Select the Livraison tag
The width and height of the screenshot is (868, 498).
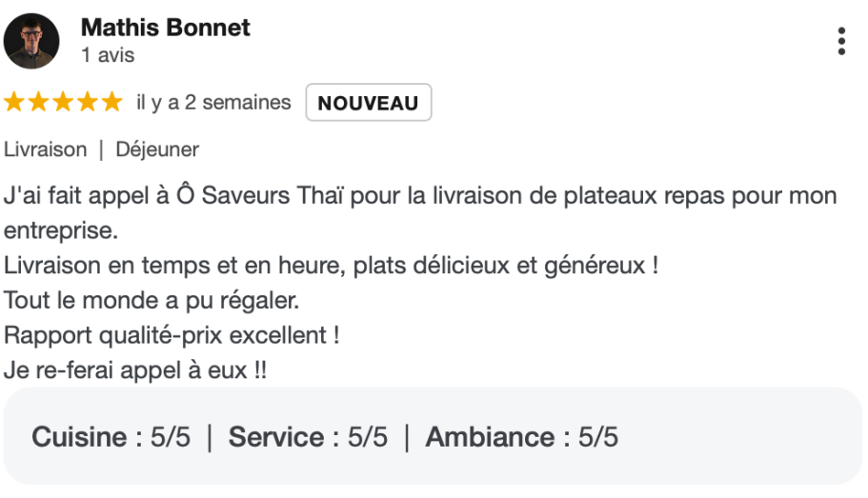pyautogui.click(x=45, y=149)
